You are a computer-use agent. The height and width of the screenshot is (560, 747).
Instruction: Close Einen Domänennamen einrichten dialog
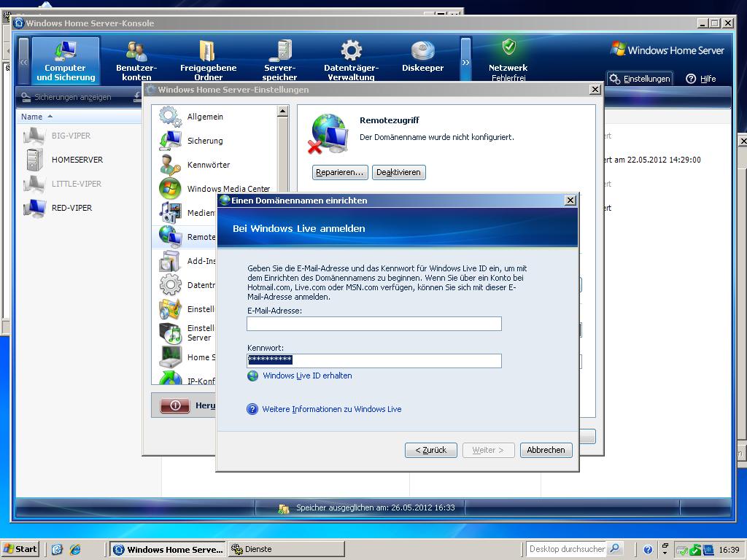click(x=570, y=201)
